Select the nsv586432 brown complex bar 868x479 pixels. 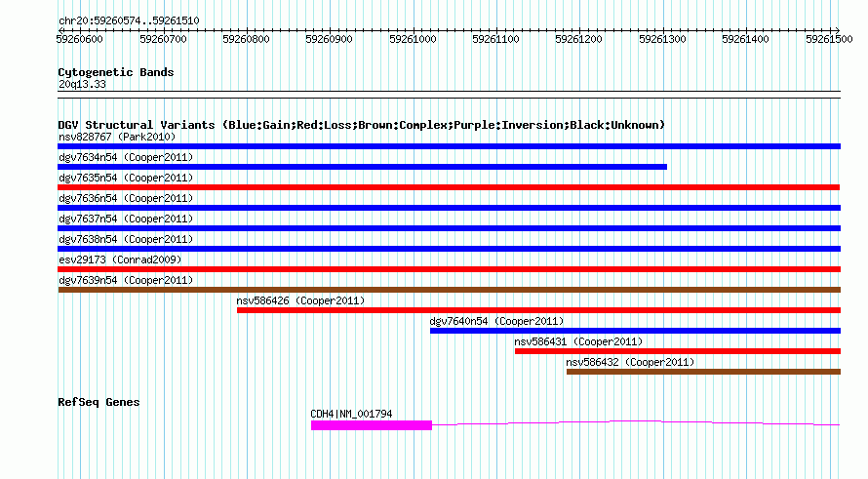pyautogui.click(x=703, y=372)
